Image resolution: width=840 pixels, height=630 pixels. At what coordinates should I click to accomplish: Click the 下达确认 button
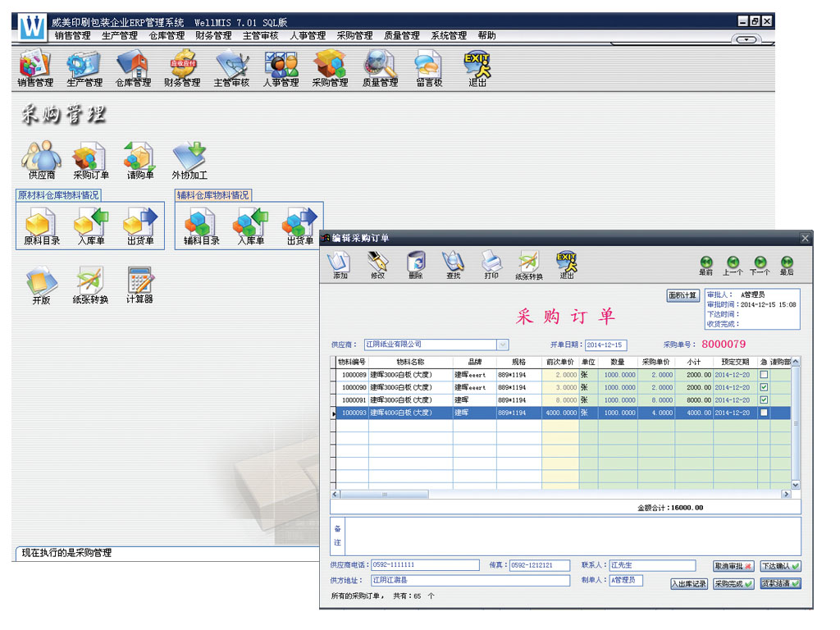(x=781, y=566)
